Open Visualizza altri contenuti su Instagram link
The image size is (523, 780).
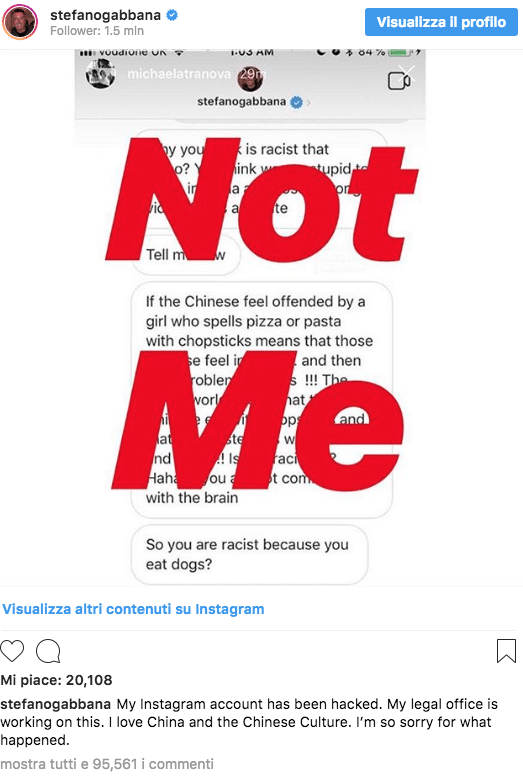tap(133, 609)
